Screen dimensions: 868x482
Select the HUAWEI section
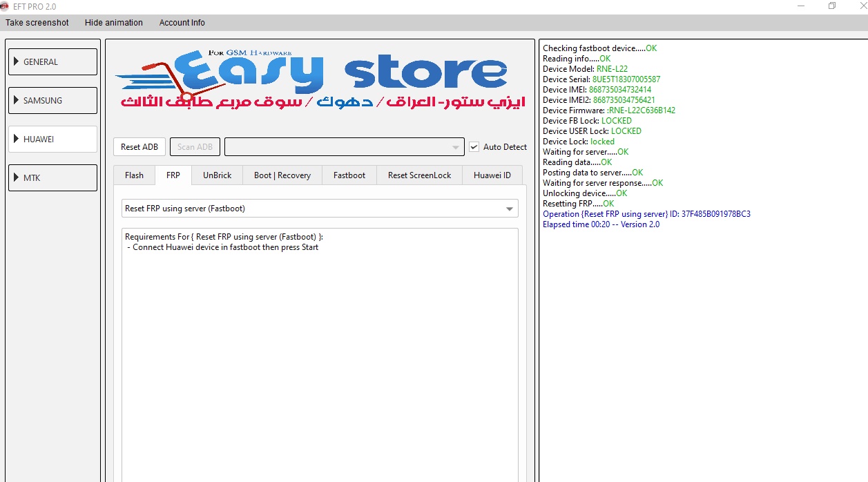coord(52,139)
